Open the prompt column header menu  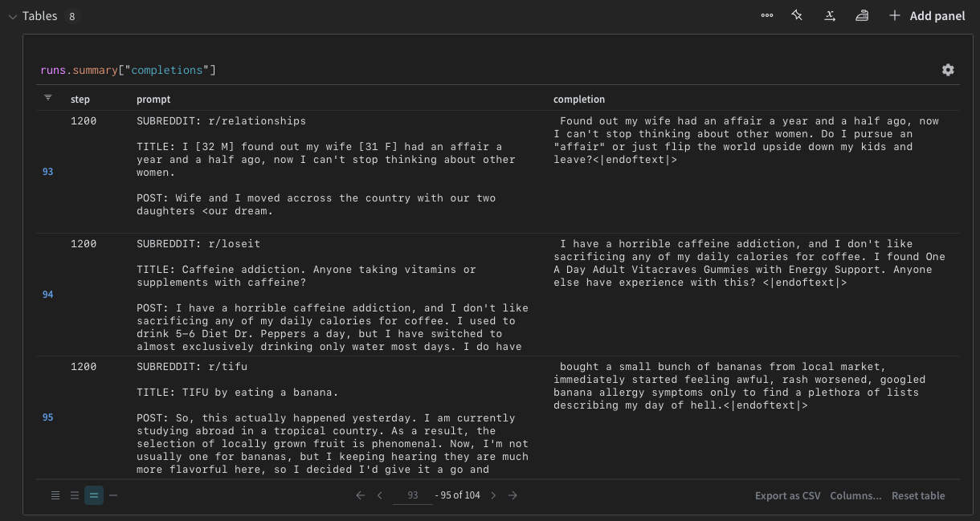(153, 99)
